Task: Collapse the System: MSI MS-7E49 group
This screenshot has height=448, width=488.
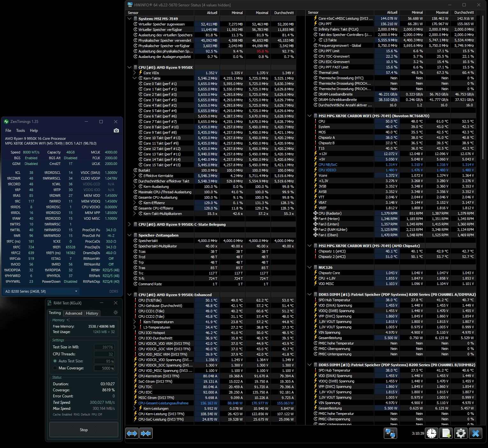Action: coord(129,19)
